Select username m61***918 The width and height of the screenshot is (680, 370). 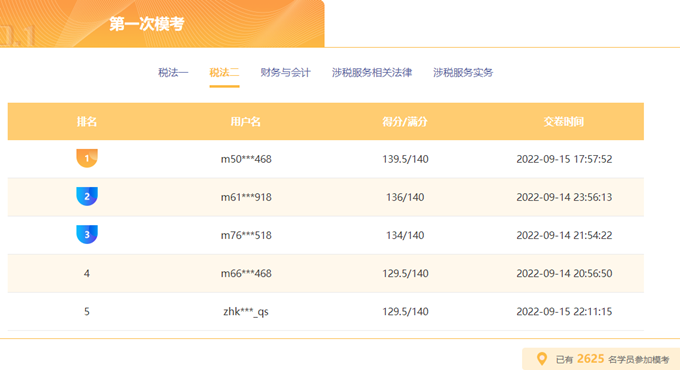pyautogui.click(x=246, y=197)
